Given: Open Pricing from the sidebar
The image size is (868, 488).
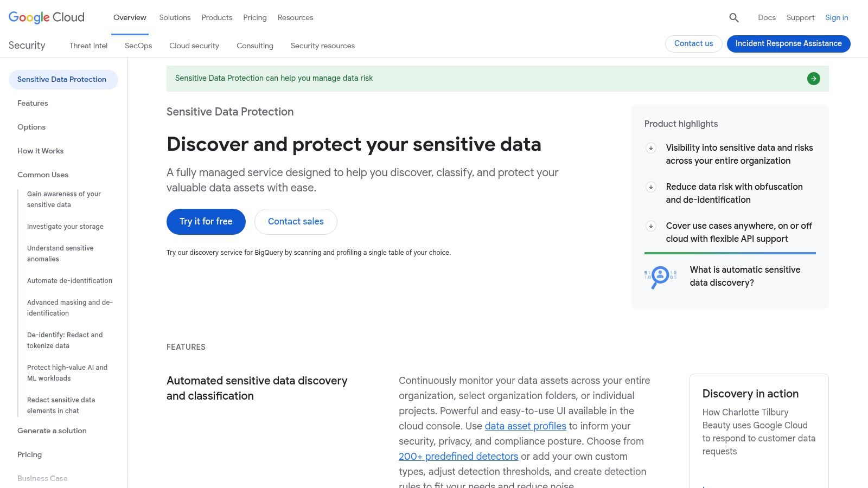Looking at the screenshot, I should (29, 454).
